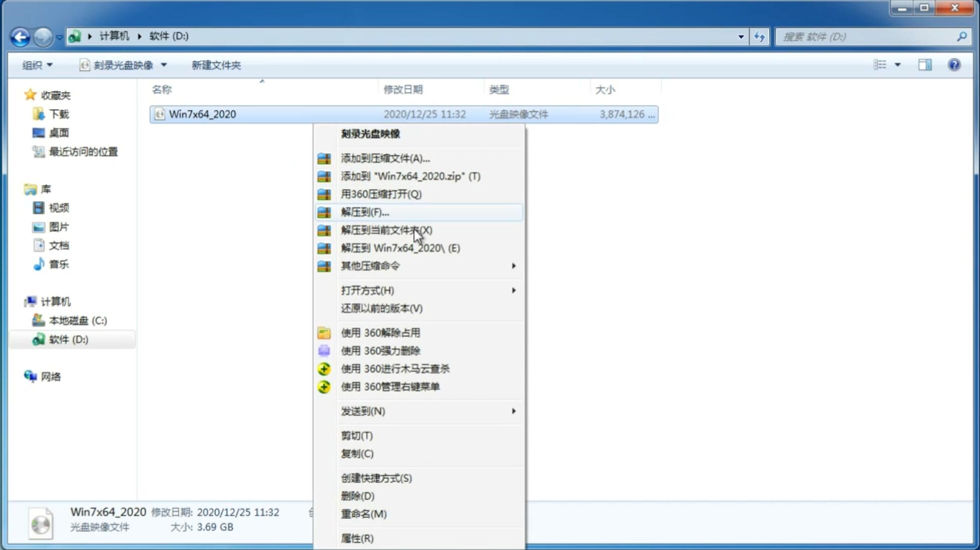The height and width of the screenshot is (550, 980).
Task: Select 解压到当前文件夹 menu item
Action: coord(386,230)
